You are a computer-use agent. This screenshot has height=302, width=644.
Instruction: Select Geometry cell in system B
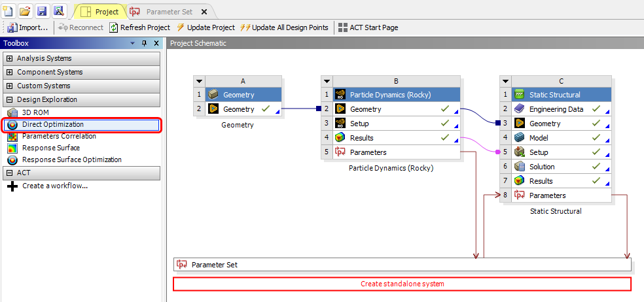click(x=397, y=109)
